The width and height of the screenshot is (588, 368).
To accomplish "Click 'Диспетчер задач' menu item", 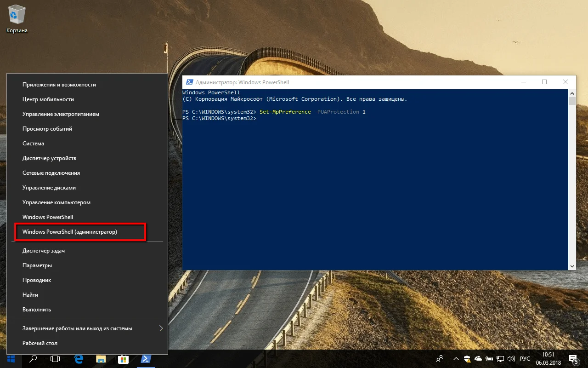I will (44, 251).
